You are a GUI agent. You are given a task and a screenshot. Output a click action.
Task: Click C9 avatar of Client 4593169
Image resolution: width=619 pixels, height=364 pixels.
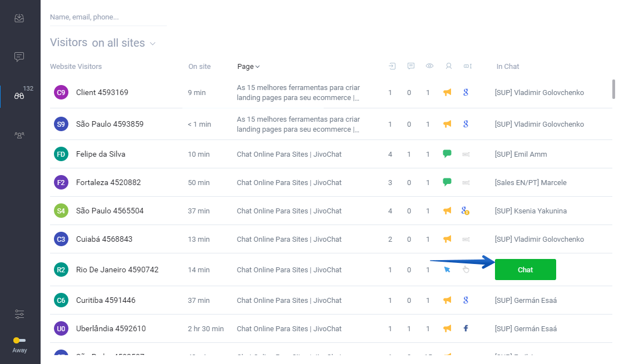point(61,93)
